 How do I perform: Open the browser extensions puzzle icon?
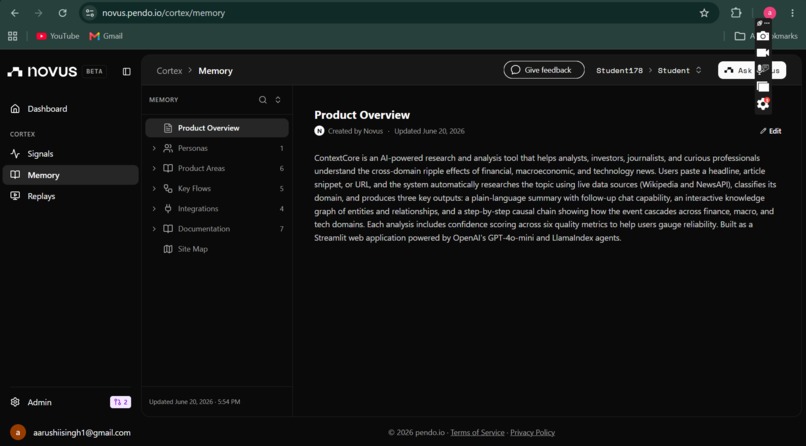point(736,13)
